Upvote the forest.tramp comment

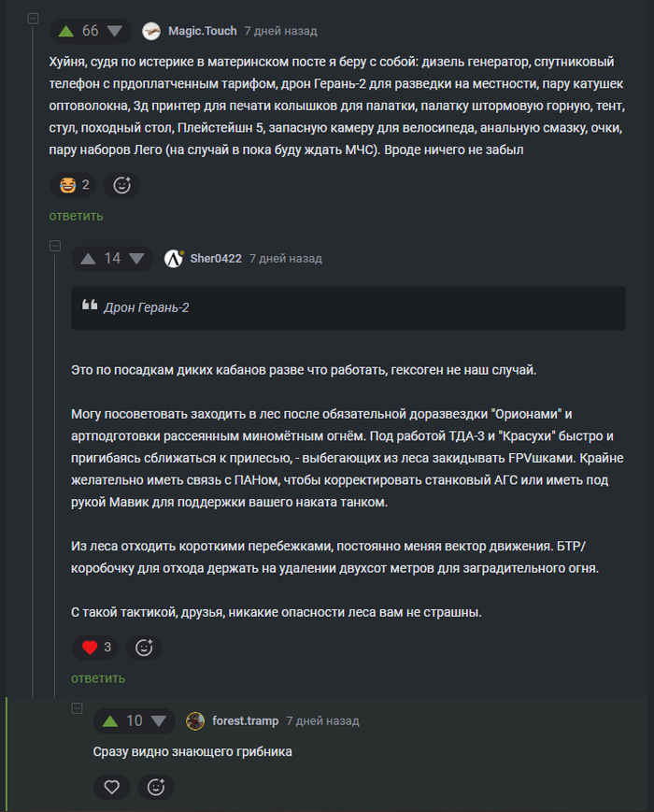110,720
